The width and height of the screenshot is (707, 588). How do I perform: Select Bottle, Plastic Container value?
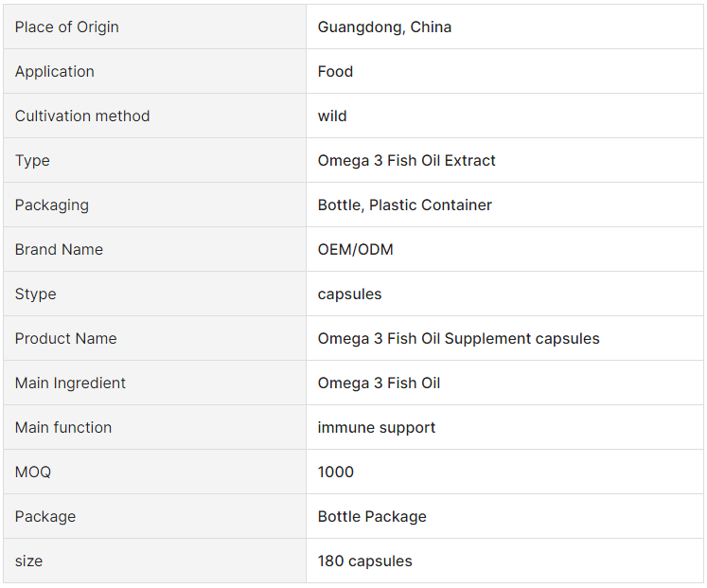click(404, 205)
